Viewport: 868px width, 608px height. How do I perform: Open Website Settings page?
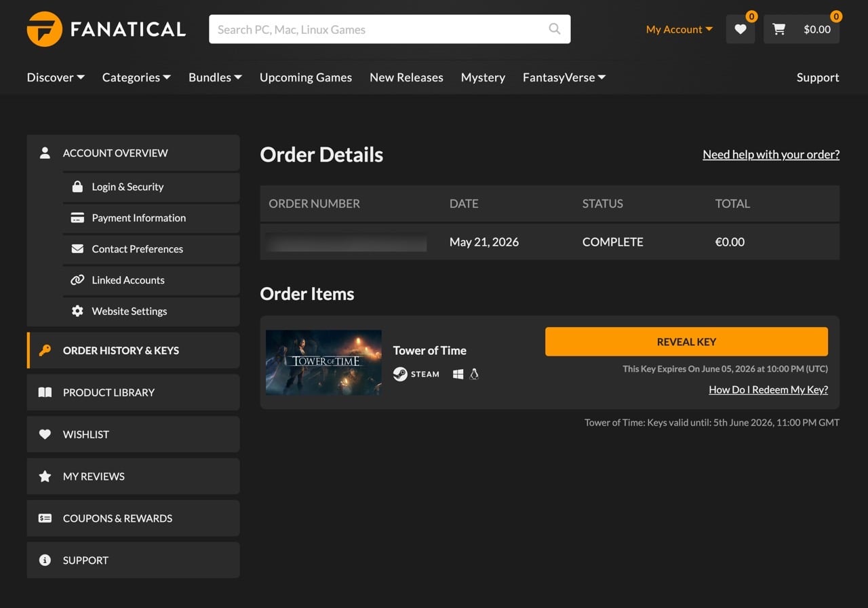click(x=151, y=311)
